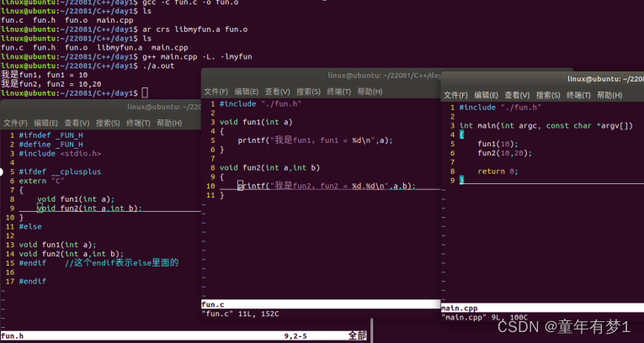Open the 文件(F) menu in fun.h window
The image size is (644, 343).
coord(15,123)
